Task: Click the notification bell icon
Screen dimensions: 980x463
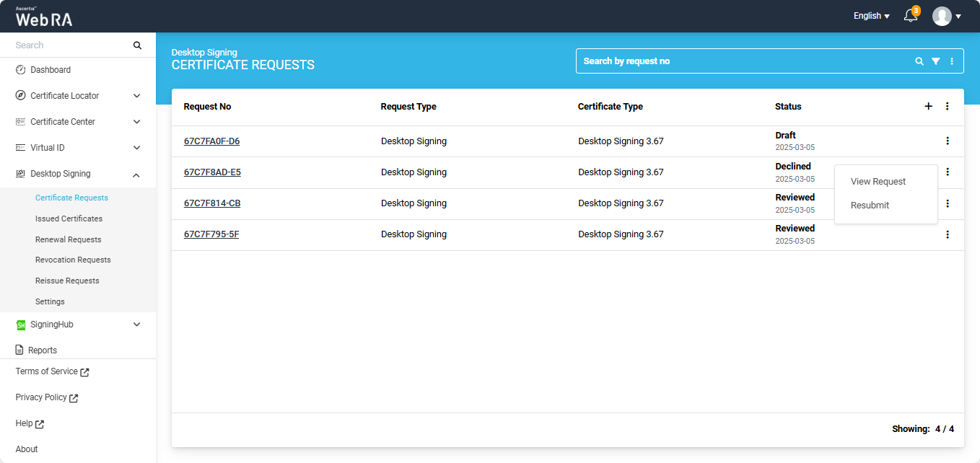Action: click(911, 16)
